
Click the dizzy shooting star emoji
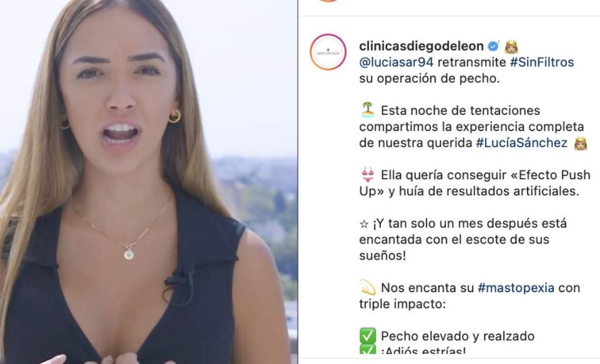pyautogui.click(x=368, y=287)
